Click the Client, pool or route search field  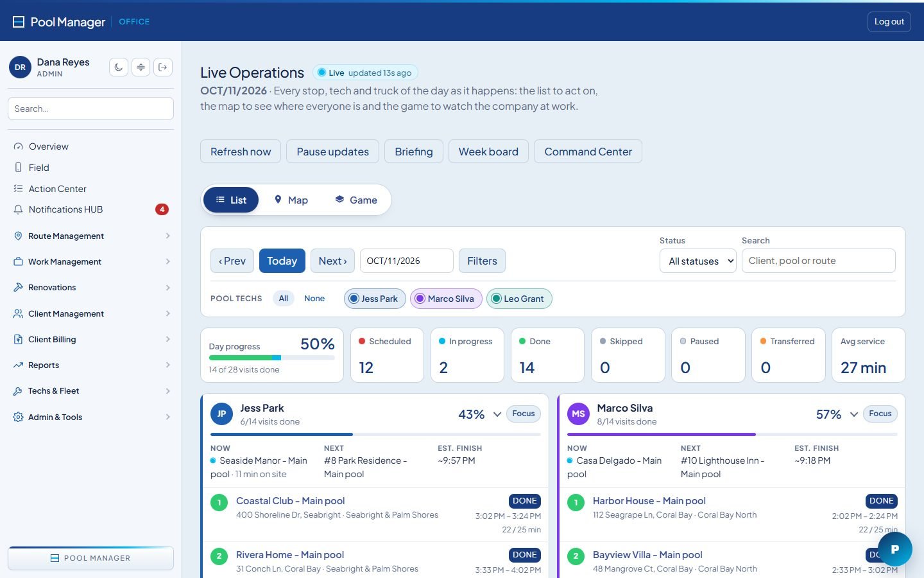[818, 261]
